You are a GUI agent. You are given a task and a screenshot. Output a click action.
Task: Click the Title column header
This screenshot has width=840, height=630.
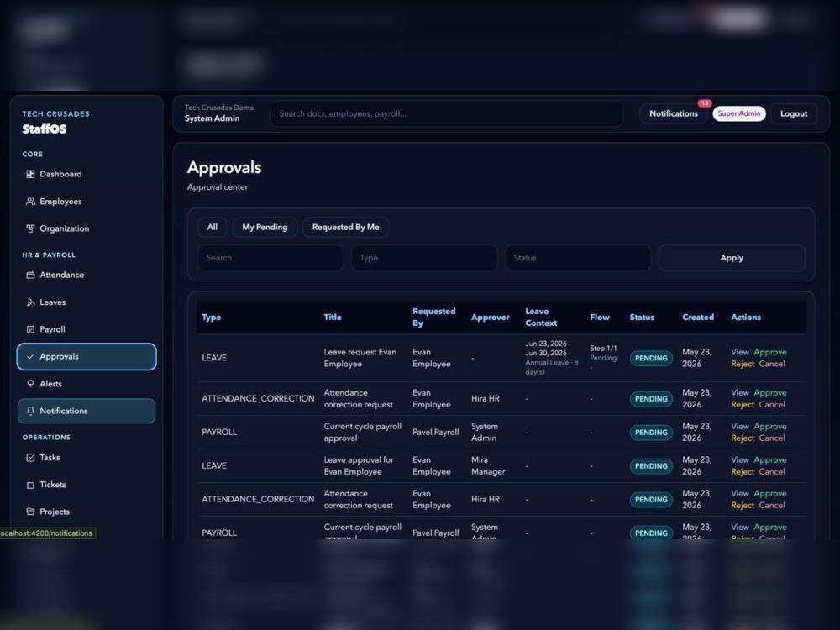(x=332, y=318)
